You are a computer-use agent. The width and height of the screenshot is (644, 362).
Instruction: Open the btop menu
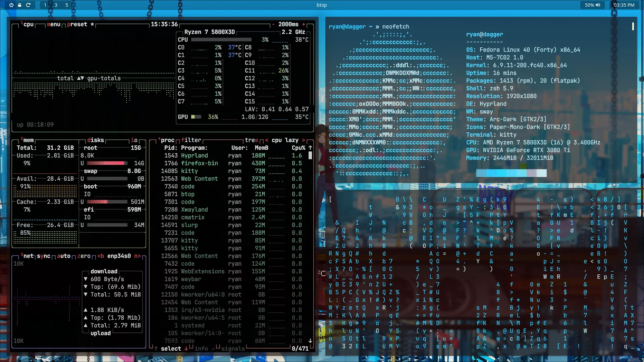54,25
